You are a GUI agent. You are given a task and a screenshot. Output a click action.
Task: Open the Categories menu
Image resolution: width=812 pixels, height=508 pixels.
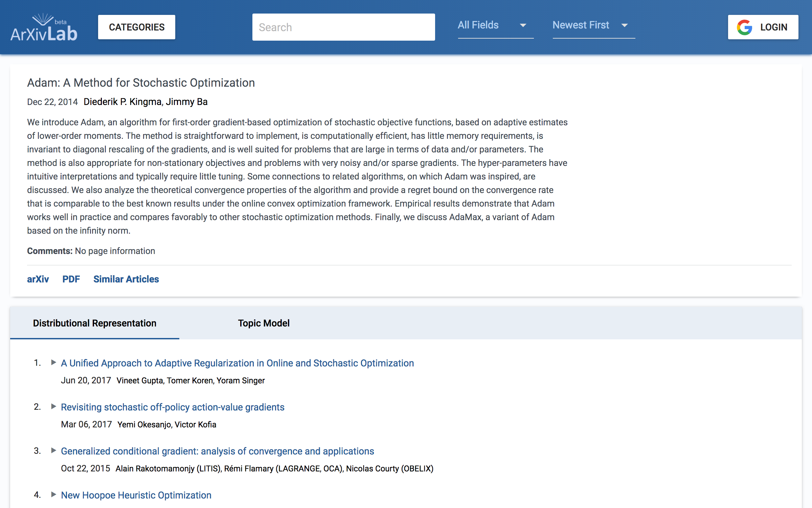point(137,27)
